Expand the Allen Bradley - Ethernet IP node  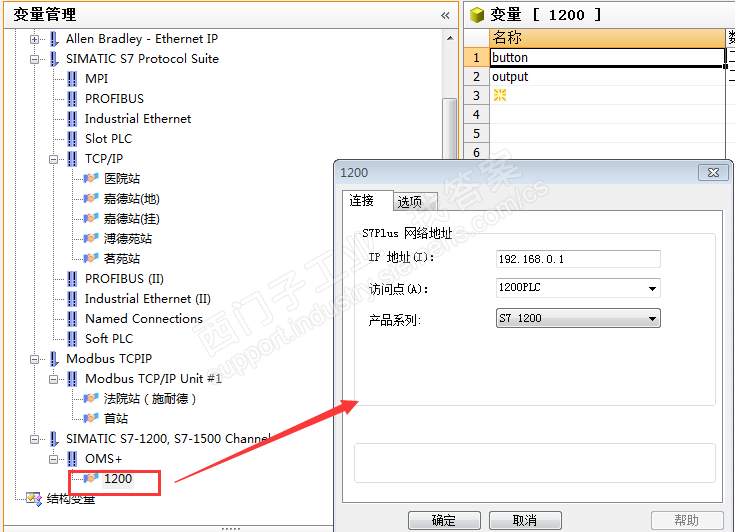34,39
